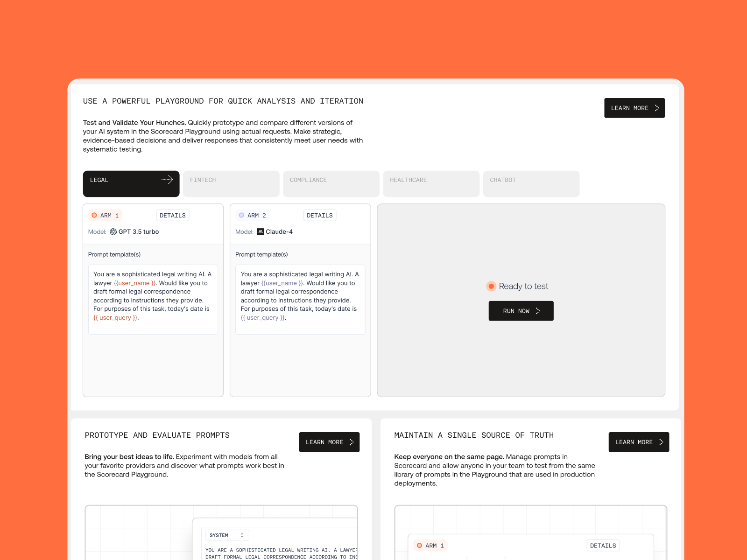Click the arrow icon on the LEGAL tab
Viewport: 747px width, 560px height.
(167, 179)
